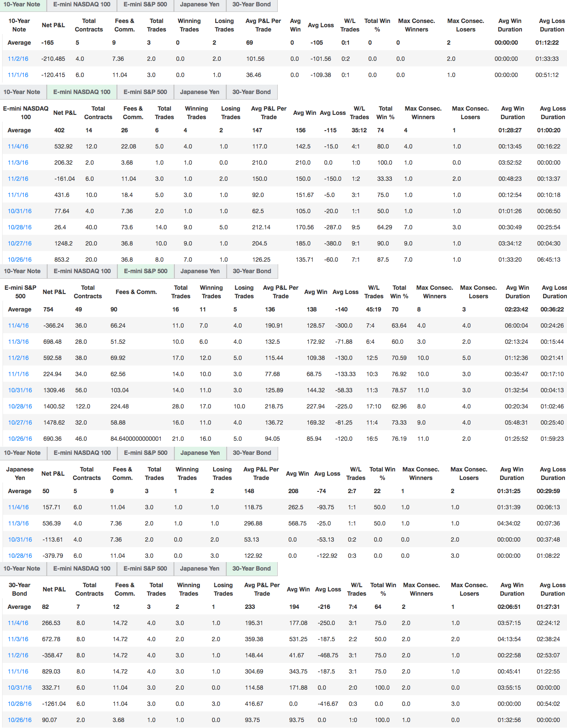Open the 10/26/16 link in E-mini S&P 500 table
The height and width of the screenshot is (728, 567).
pyautogui.click(x=20, y=439)
